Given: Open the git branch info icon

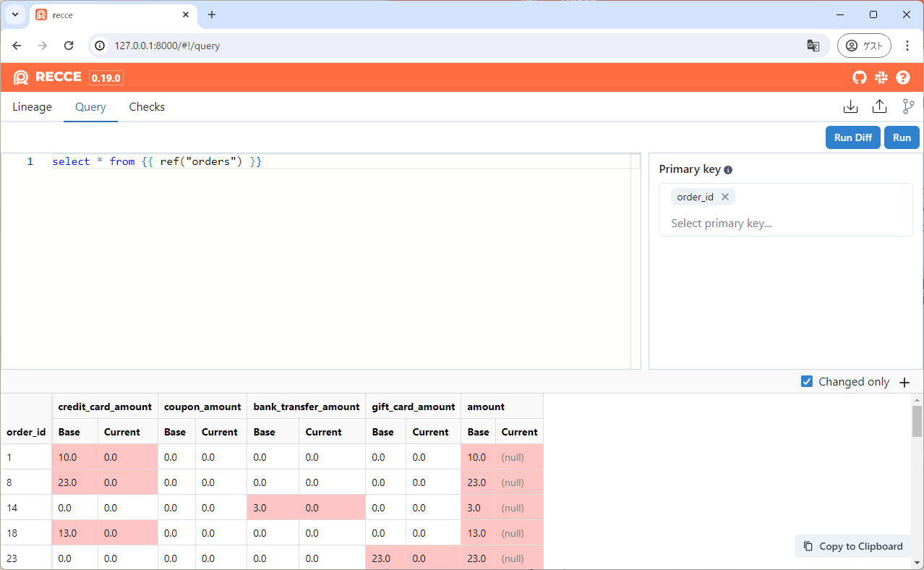Looking at the screenshot, I should 908,107.
